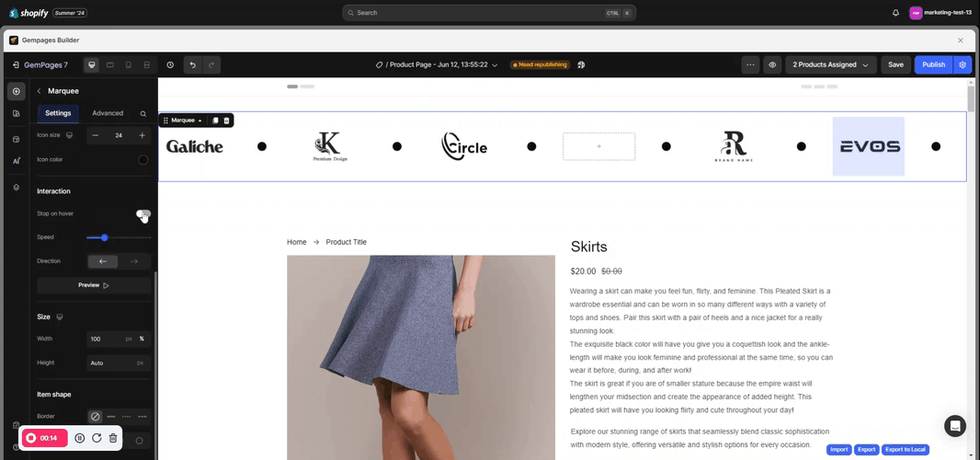
Task: Open the AI assistant sidebar icon
Action: pos(16,161)
